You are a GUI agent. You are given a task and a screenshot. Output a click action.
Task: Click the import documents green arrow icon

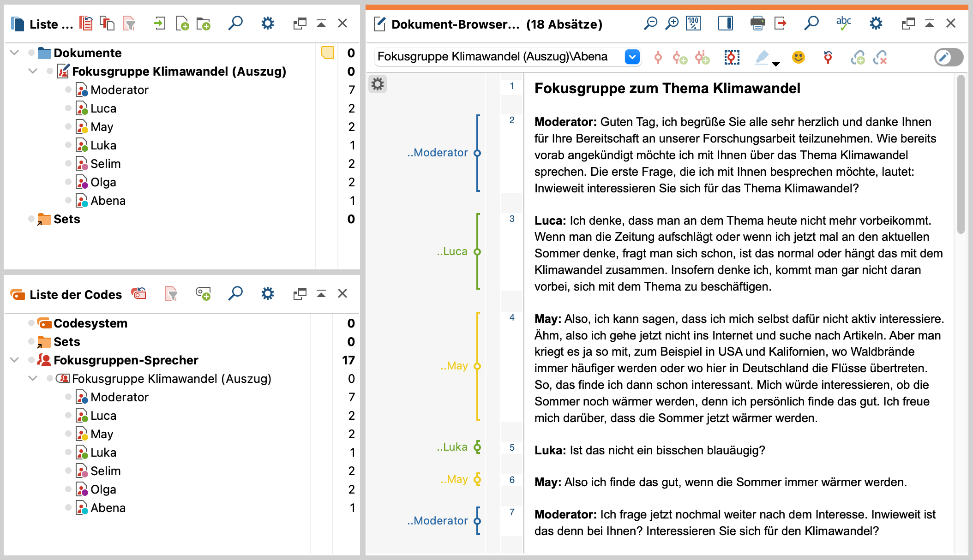(160, 23)
